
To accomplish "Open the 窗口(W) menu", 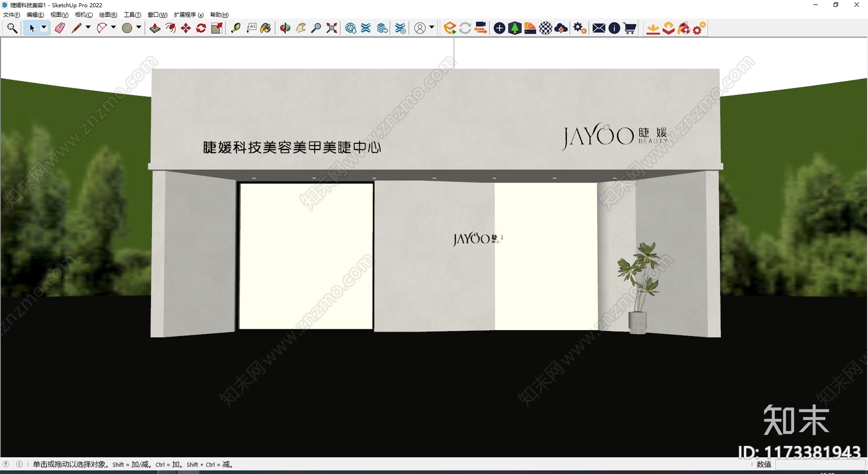I will 157,15.
